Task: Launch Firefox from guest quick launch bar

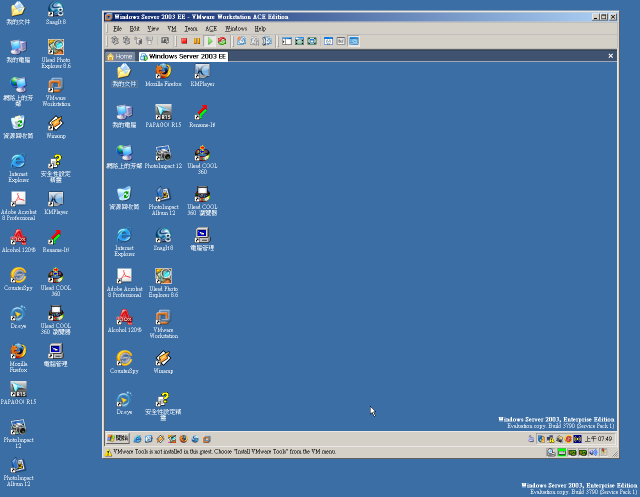Action: [184, 439]
